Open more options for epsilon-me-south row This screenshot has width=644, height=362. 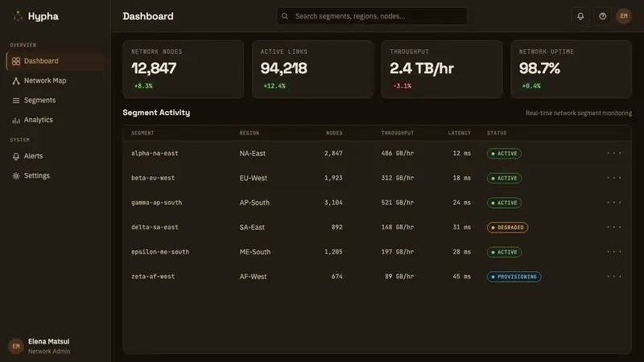(x=614, y=252)
